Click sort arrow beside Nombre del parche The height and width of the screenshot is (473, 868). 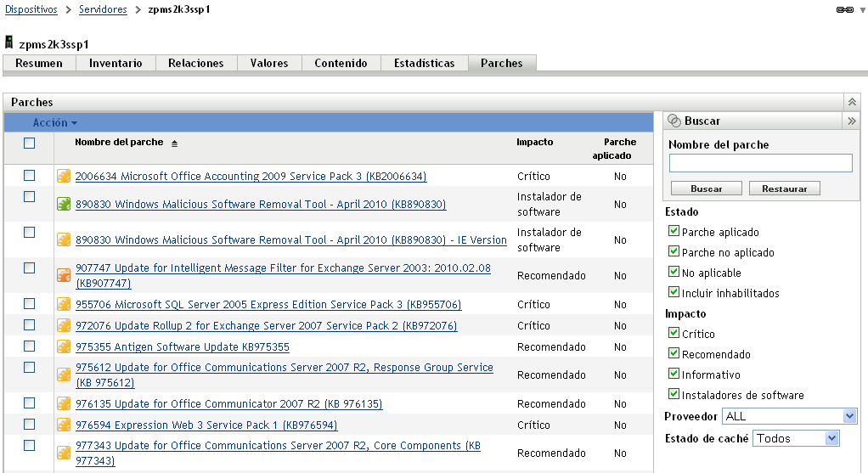174,144
